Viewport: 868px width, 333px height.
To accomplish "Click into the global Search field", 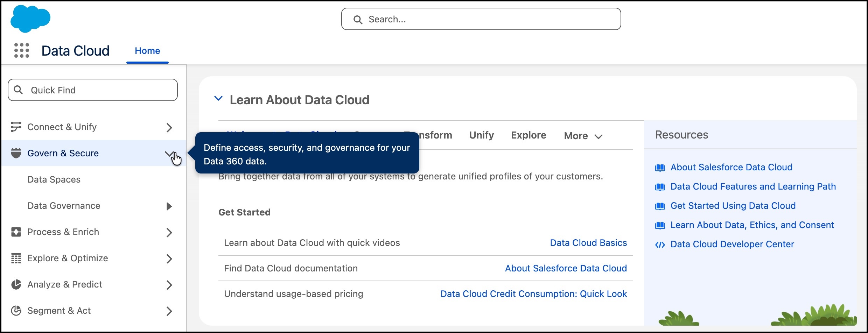I will pyautogui.click(x=481, y=19).
